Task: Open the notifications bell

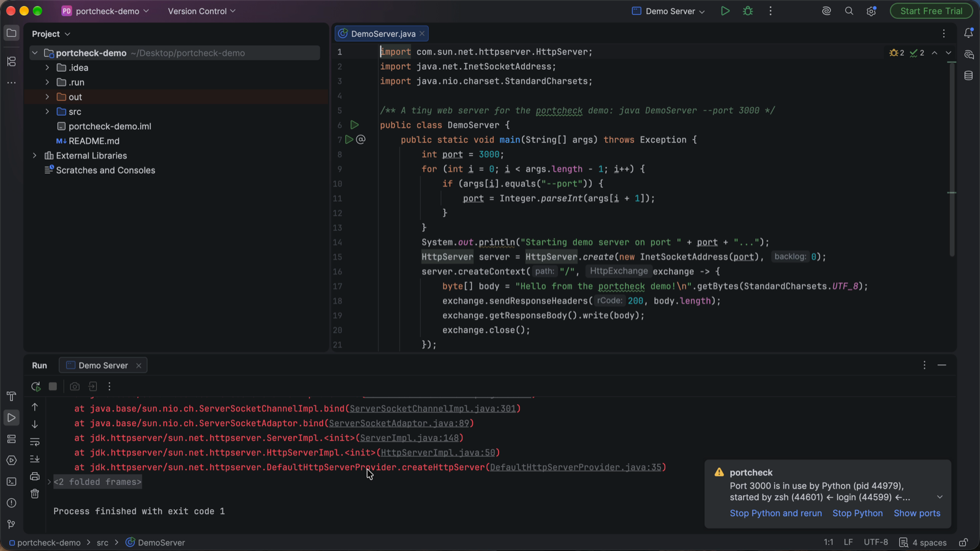Action: tap(968, 33)
